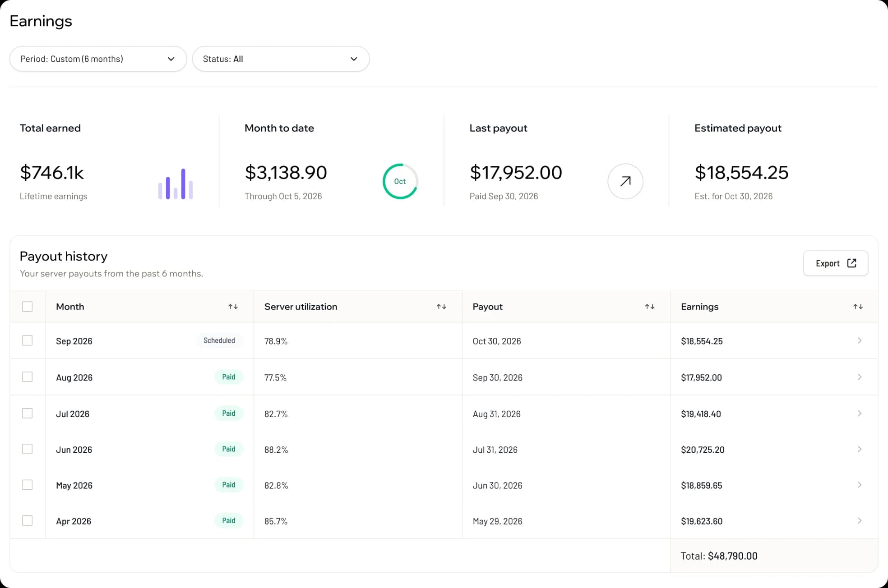
Task: Expand Jul 2026 row details chevron
Action: tap(860, 413)
